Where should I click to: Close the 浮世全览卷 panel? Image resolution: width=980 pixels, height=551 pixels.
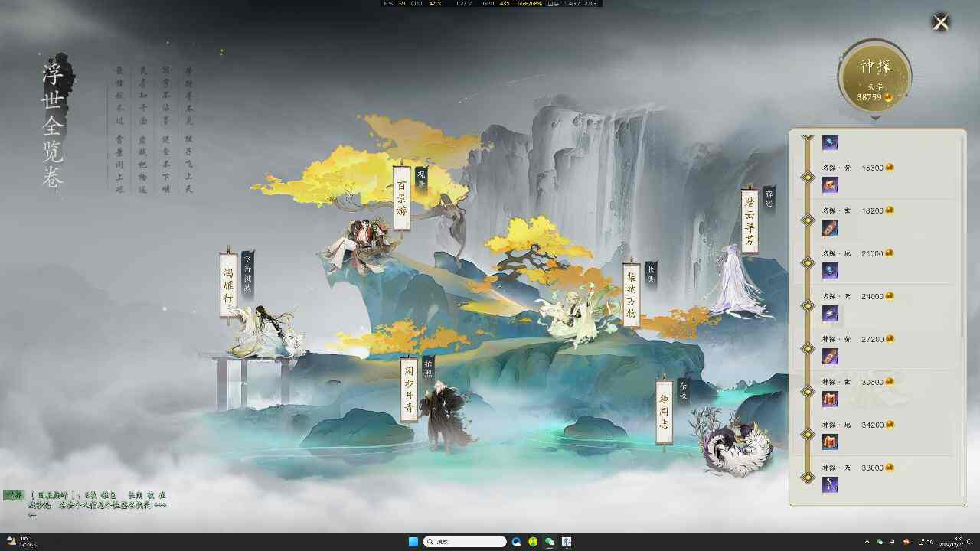pos(940,23)
